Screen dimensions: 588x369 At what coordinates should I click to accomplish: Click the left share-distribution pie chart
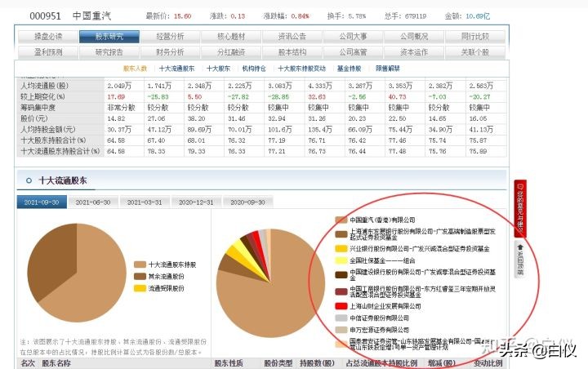tap(77, 273)
